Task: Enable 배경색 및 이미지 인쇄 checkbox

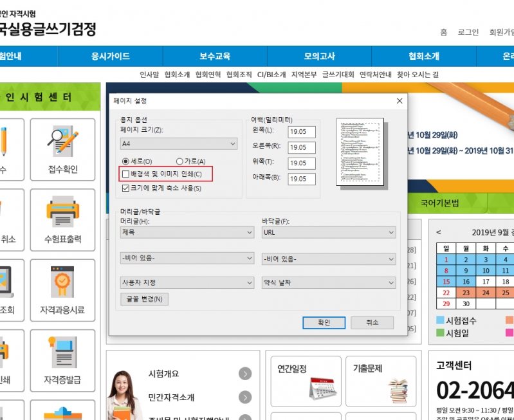Action: tap(125, 174)
